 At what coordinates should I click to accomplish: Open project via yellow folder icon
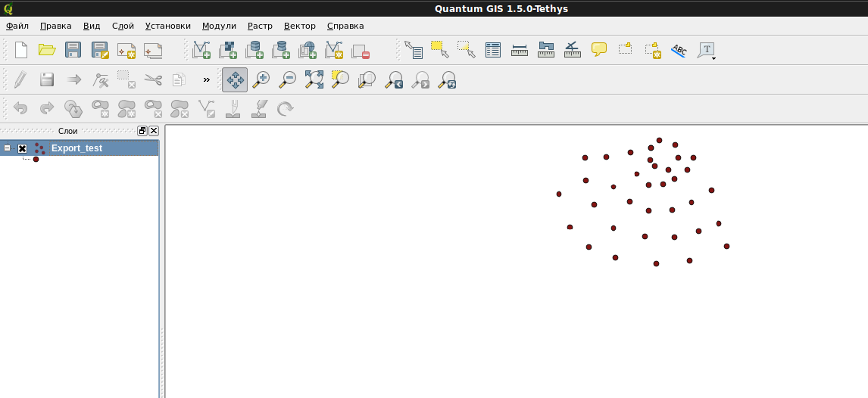pyautogui.click(x=47, y=50)
